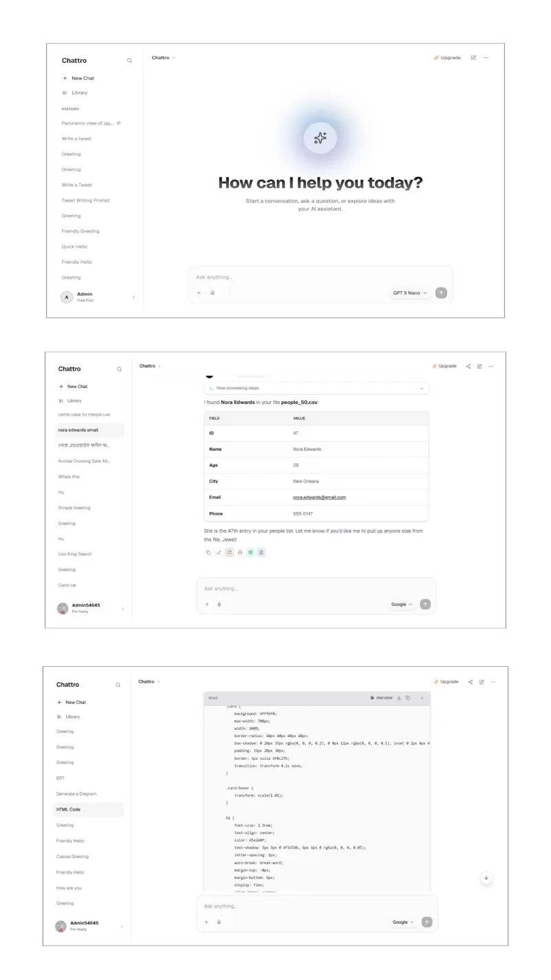Open the 'Animal Crossing Safe Att...' chat
Screen dimensions: 551x980
[84, 461]
